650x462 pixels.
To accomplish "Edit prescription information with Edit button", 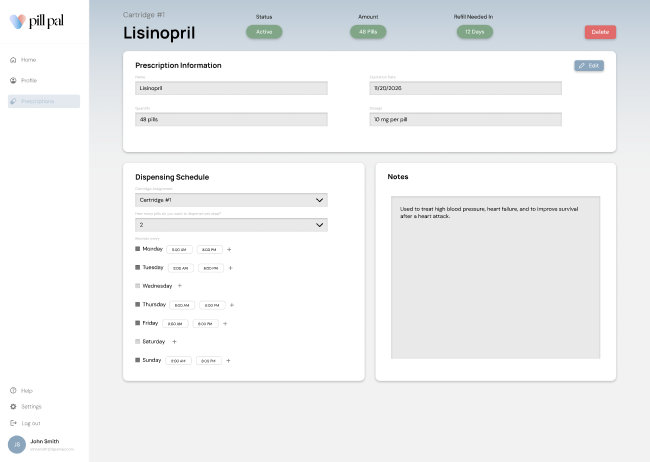I will [x=589, y=66].
